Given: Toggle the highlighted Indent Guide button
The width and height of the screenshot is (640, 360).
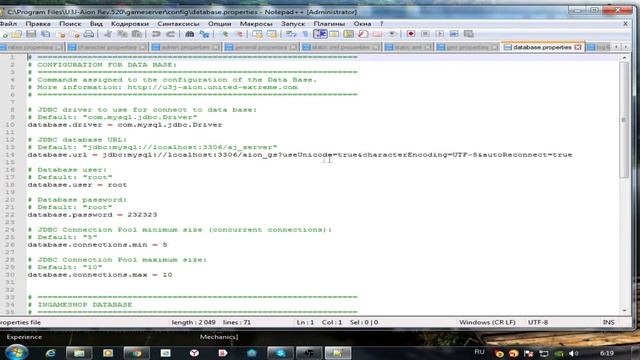Looking at the screenshot, I should coord(320,34).
